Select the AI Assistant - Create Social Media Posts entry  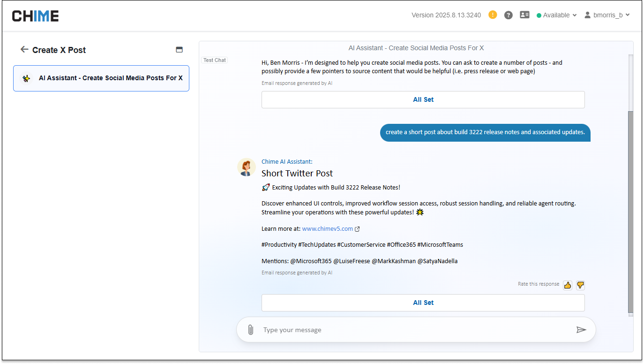tap(101, 78)
